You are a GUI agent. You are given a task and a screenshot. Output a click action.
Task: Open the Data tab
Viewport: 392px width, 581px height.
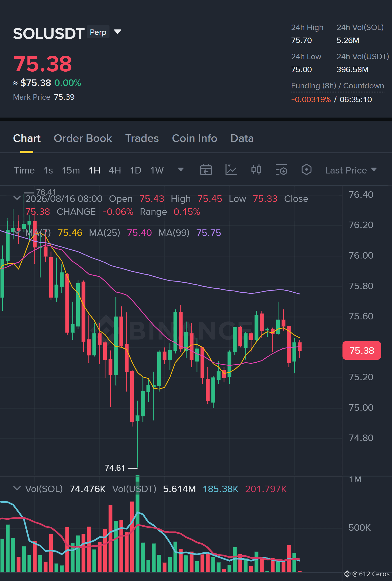click(242, 138)
